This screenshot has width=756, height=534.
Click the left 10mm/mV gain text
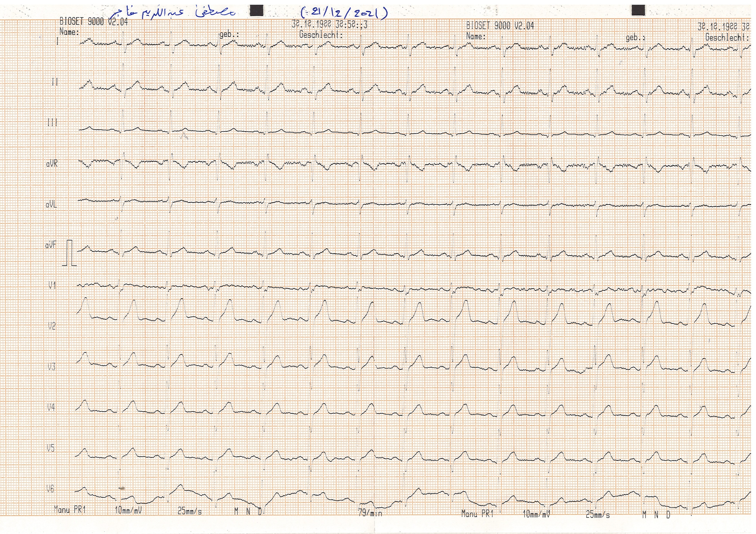128,510
